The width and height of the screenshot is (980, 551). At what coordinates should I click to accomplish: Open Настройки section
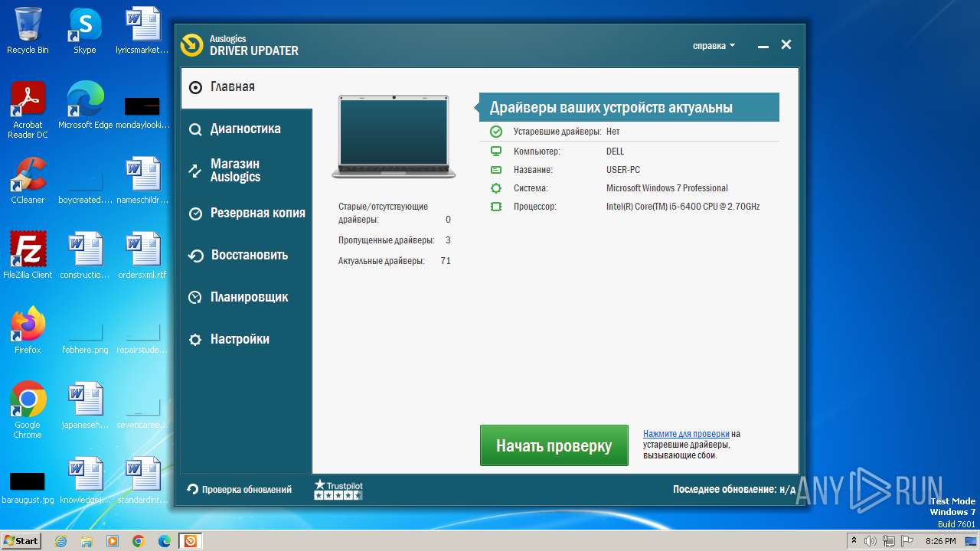[247, 339]
